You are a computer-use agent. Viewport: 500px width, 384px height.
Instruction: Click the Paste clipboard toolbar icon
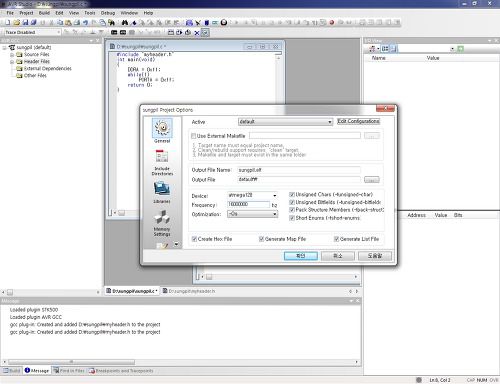point(68,22)
